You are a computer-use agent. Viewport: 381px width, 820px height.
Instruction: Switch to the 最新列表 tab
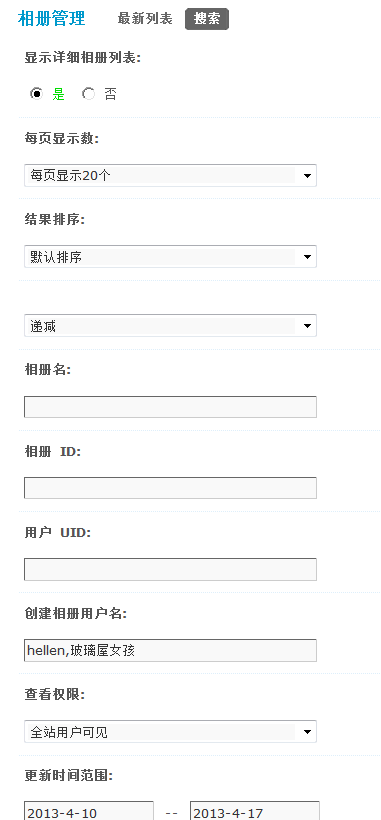click(x=145, y=19)
